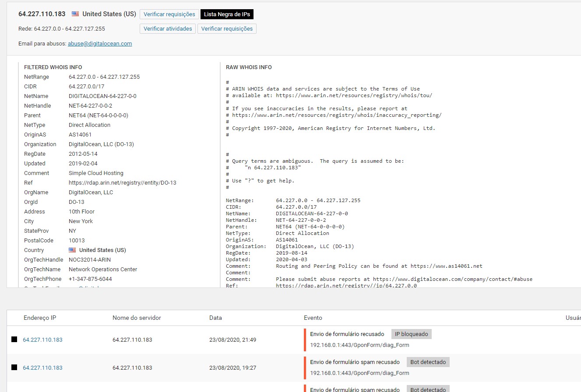Viewport: 581px width, 392px height.
Task: Click the US flag in the Country row
Action: click(x=72, y=250)
